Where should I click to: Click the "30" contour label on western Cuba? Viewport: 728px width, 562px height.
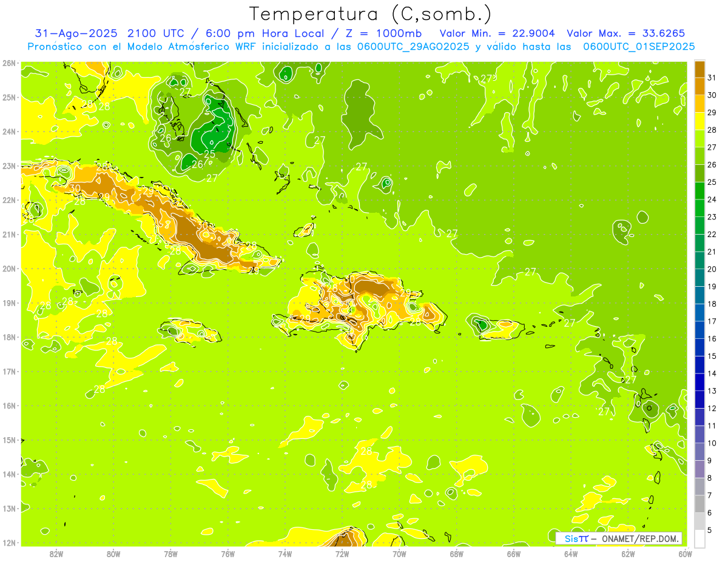coord(75,189)
